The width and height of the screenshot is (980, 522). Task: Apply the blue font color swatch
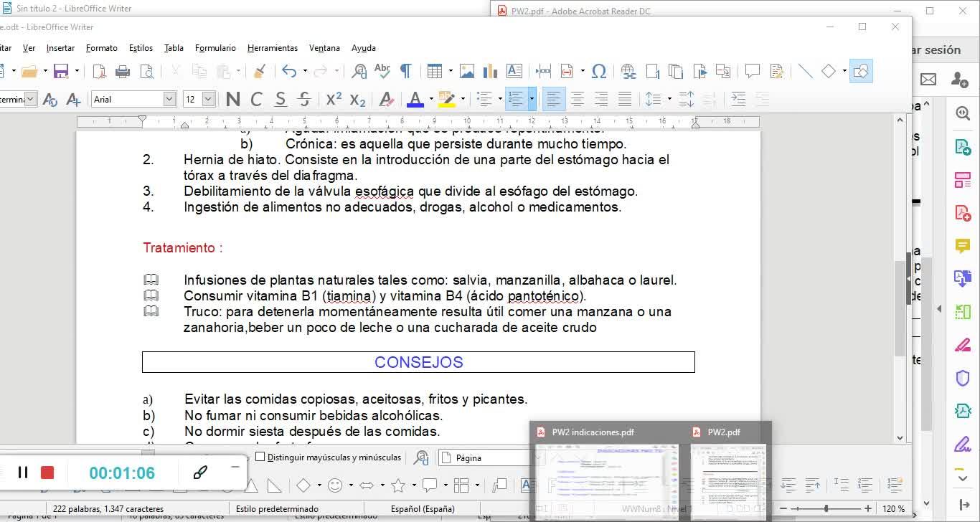point(415,99)
